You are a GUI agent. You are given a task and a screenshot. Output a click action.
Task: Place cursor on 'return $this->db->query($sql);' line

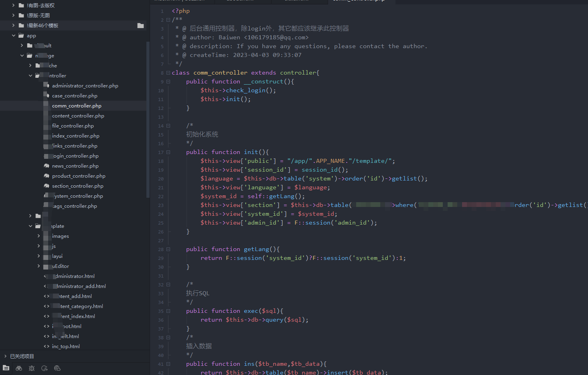(x=255, y=320)
